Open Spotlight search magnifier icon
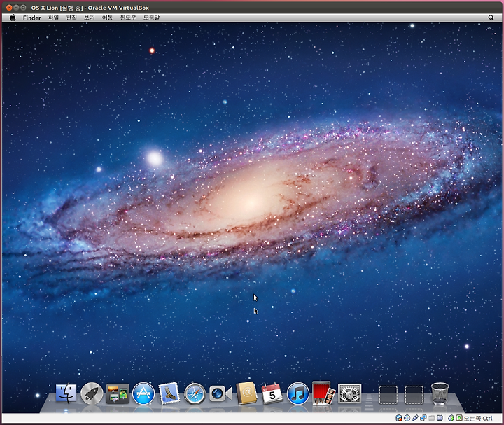Image resolution: width=504 pixels, height=425 pixels. click(x=491, y=18)
